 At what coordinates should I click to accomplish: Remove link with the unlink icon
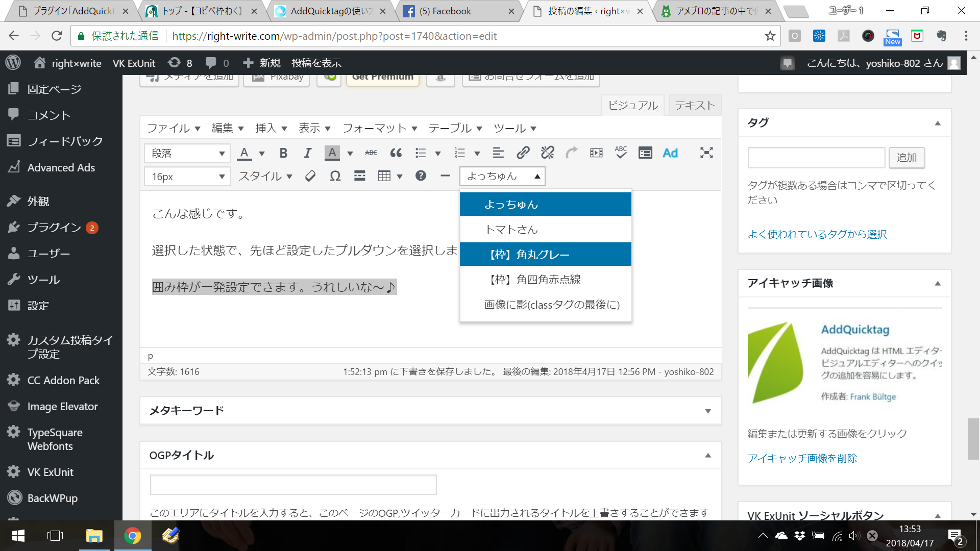(x=547, y=153)
